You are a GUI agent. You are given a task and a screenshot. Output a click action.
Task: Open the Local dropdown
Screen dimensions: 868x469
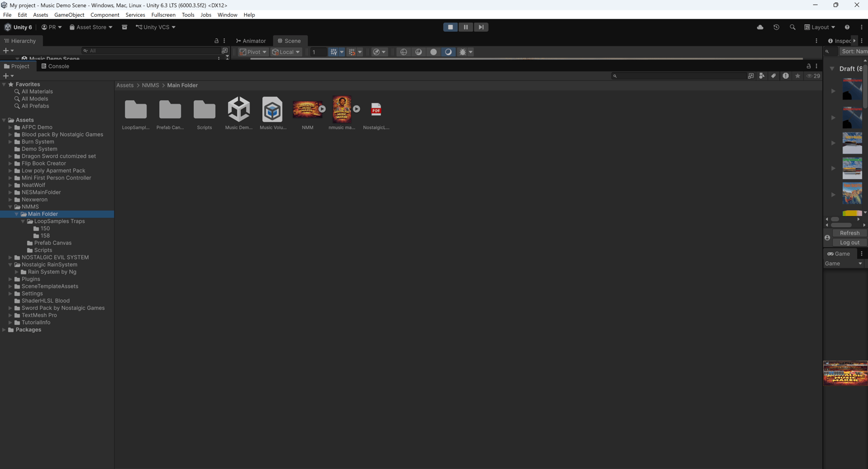click(286, 52)
